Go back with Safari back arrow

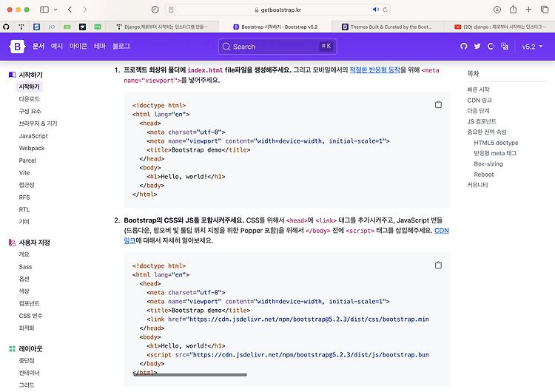70,10
